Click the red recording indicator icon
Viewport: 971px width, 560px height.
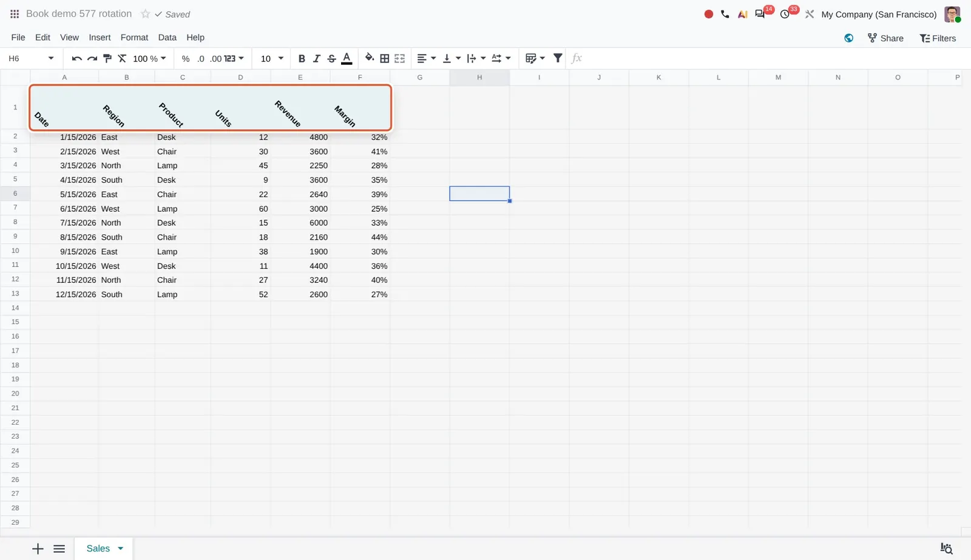(708, 14)
